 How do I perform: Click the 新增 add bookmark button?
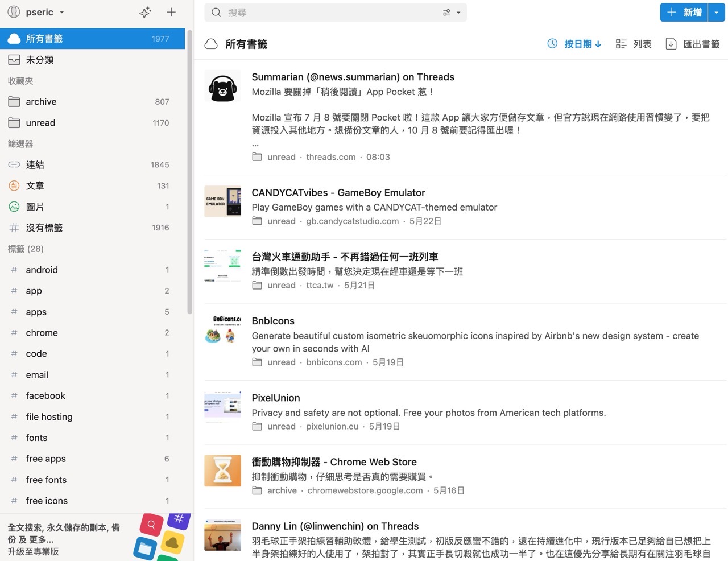pos(684,13)
